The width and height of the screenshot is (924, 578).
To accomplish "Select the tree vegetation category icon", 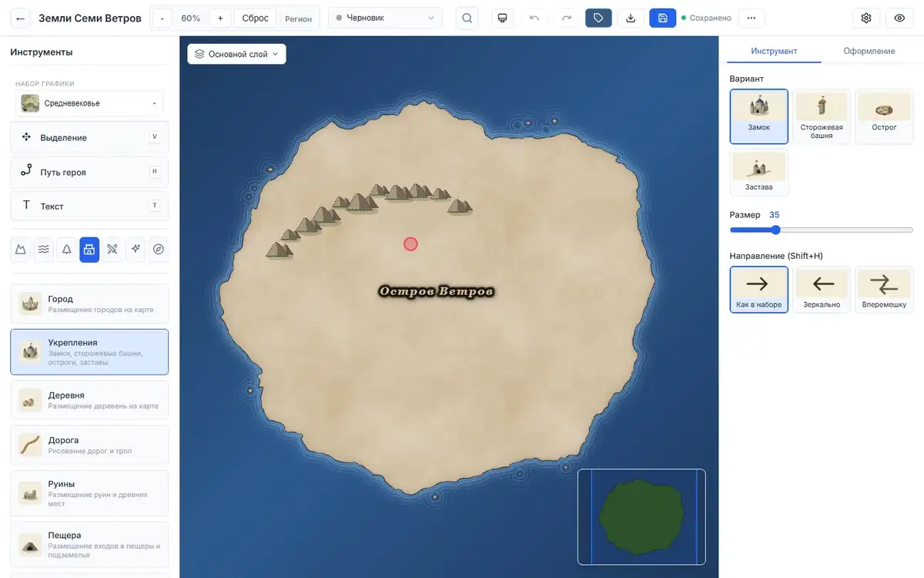I will click(66, 249).
